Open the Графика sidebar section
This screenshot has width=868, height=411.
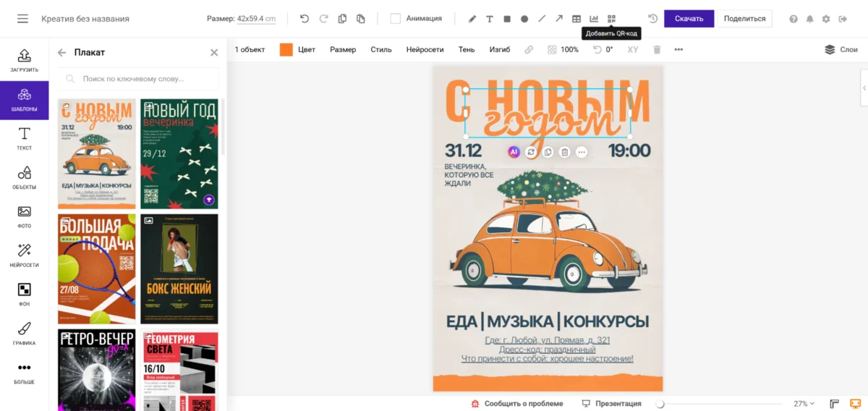click(25, 334)
